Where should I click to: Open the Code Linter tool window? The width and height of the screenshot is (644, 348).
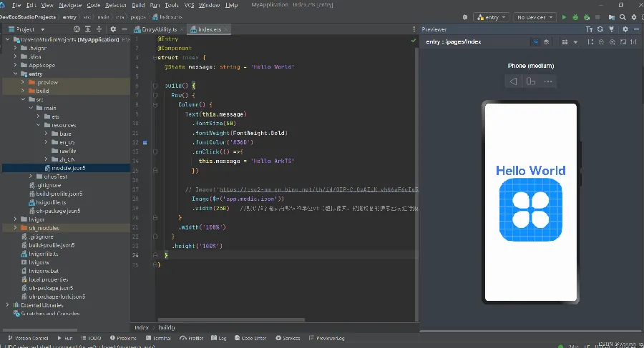(x=250, y=338)
